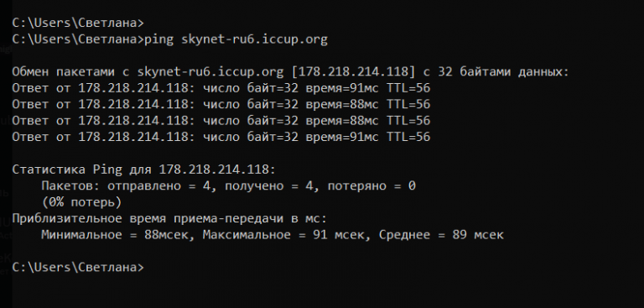Screen dimensions: 644x308
Task: Click 'потеряно = 0' in packet statistics
Action: 371,185
